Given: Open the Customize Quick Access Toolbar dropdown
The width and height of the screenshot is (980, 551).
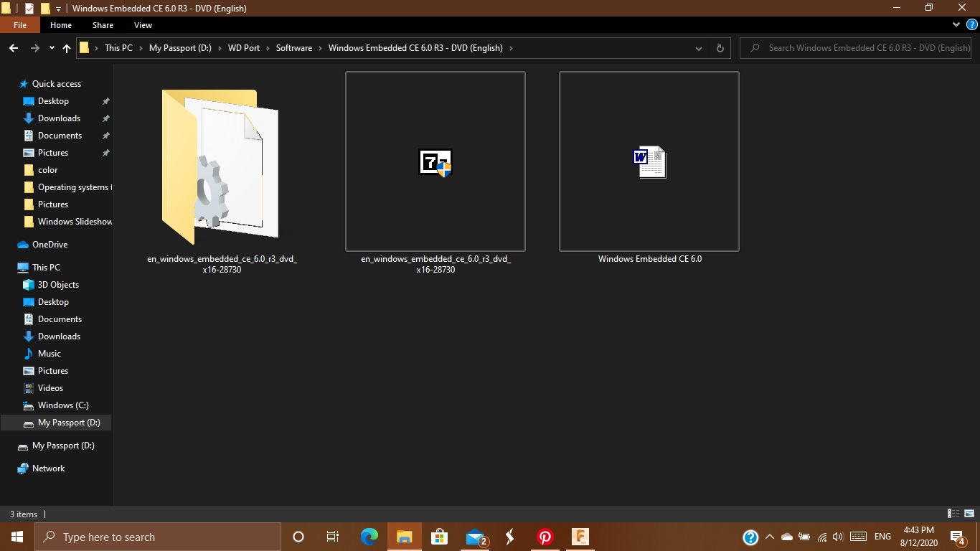Looking at the screenshot, I should point(58,9).
